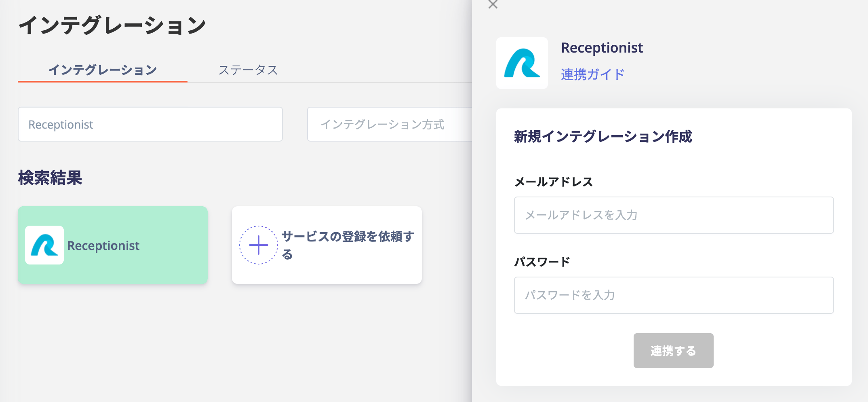
Task: Click the search box containing Receptionist
Action: coord(150,124)
